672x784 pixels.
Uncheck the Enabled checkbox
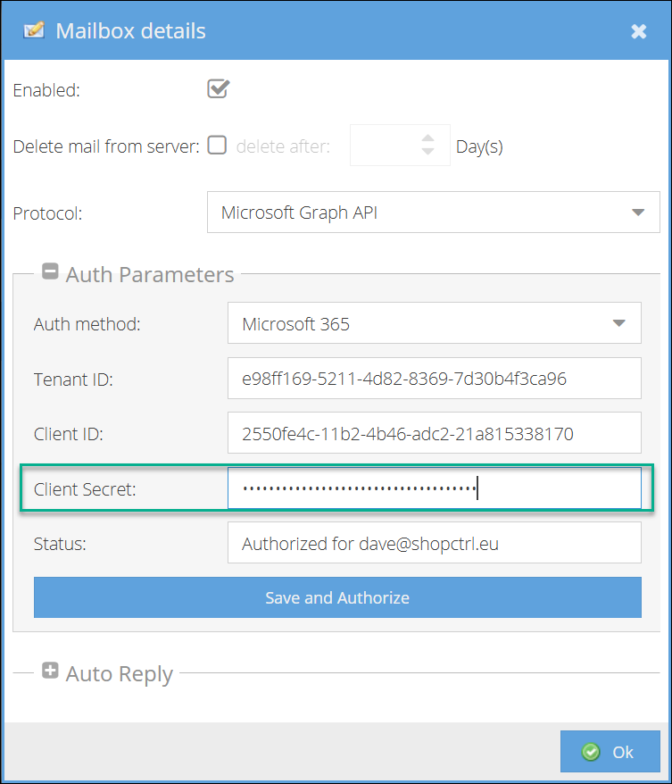coord(218,89)
